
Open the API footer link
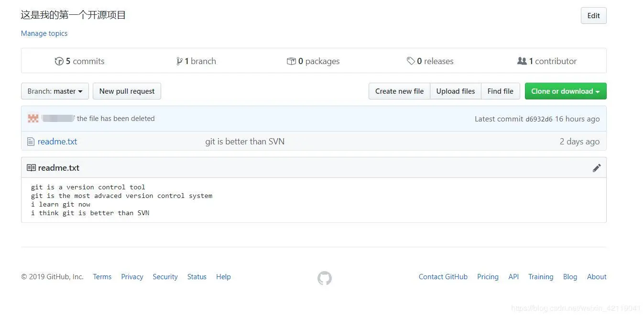click(x=513, y=277)
